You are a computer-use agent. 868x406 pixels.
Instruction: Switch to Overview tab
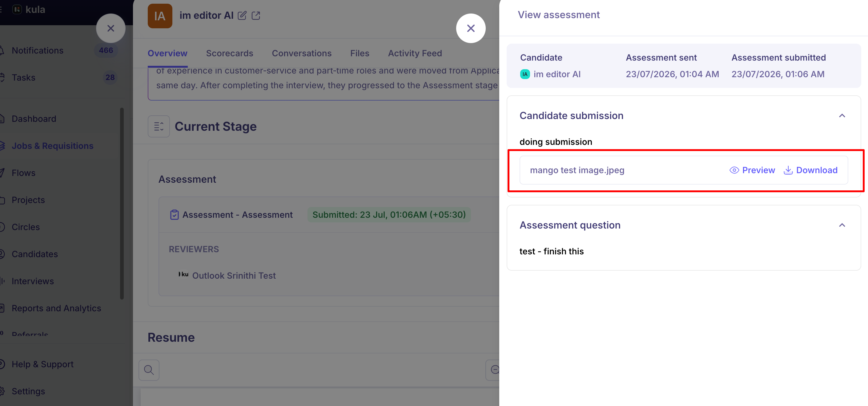167,53
